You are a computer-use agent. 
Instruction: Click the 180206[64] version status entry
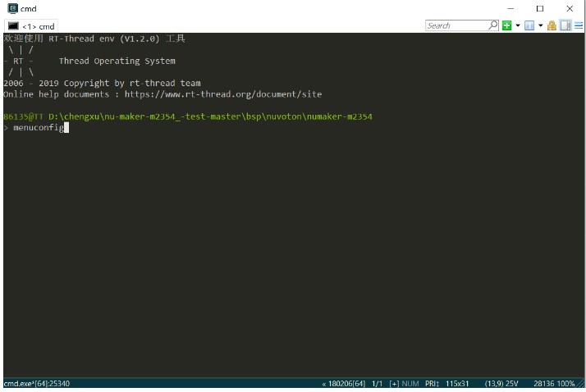(x=343, y=384)
